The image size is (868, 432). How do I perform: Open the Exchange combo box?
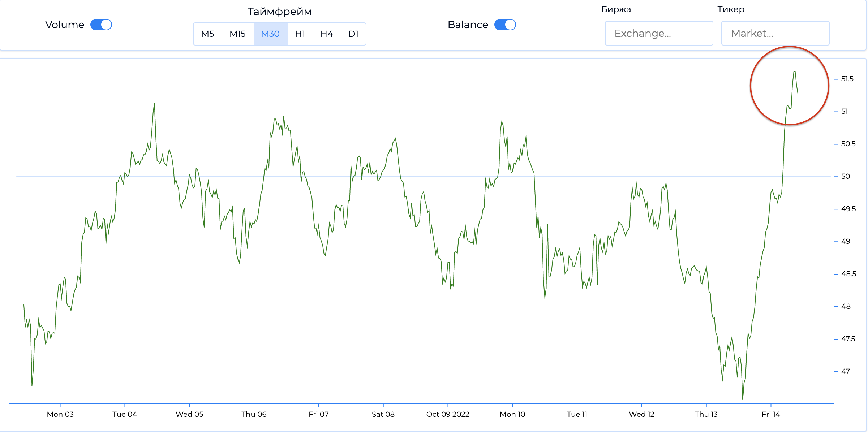pyautogui.click(x=658, y=33)
